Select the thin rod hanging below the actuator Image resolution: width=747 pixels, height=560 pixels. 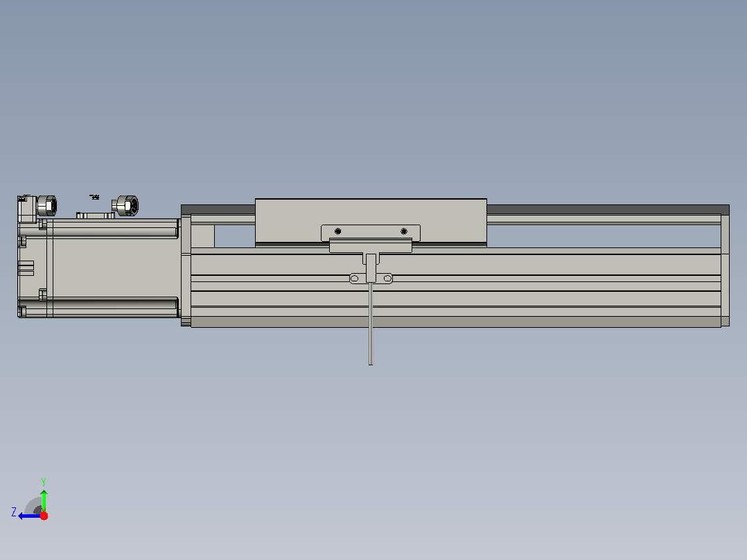point(371,324)
